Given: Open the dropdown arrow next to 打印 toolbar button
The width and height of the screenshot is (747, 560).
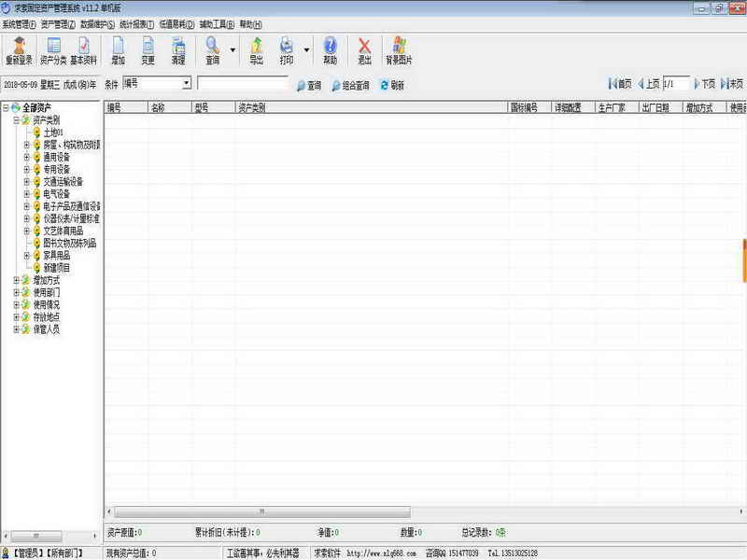Looking at the screenshot, I should pyautogui.click(x=306, y=49).
